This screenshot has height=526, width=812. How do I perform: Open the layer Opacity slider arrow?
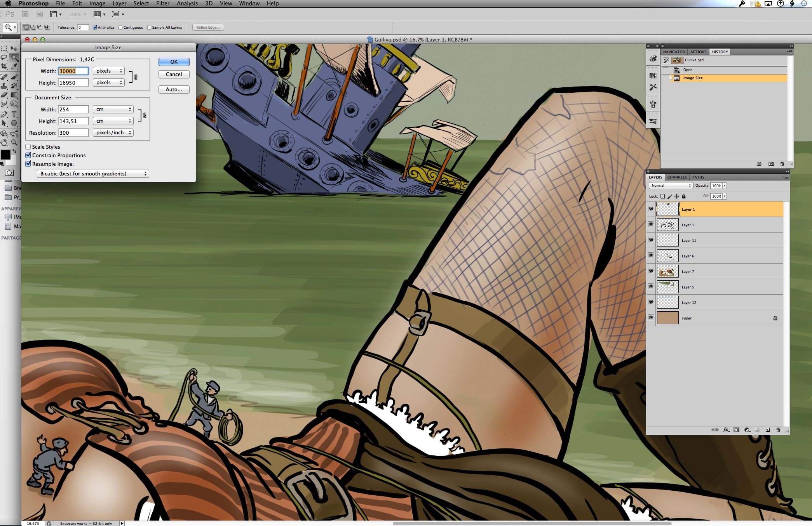(x=725, y=186)
